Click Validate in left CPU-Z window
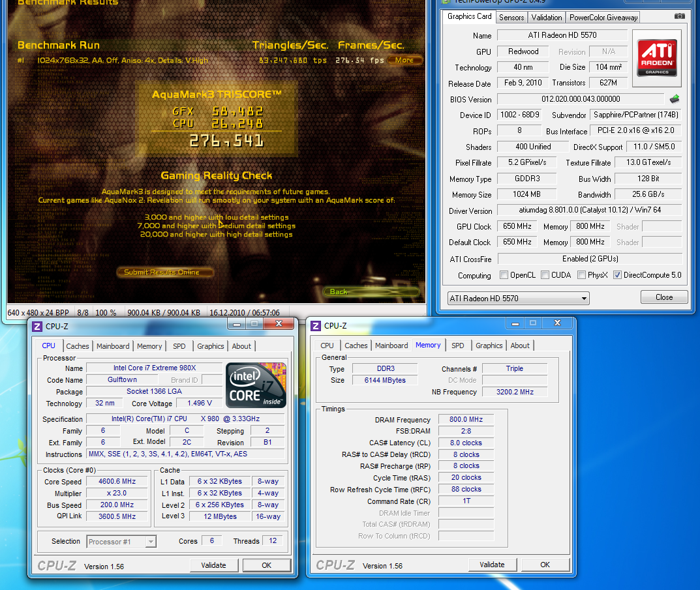This screenshot has height=590, width=700. (213, 565)
